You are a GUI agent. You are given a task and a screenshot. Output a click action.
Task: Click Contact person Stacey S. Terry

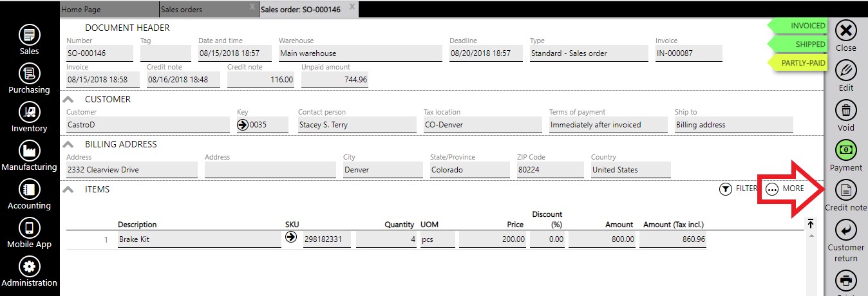click(357, 125)
